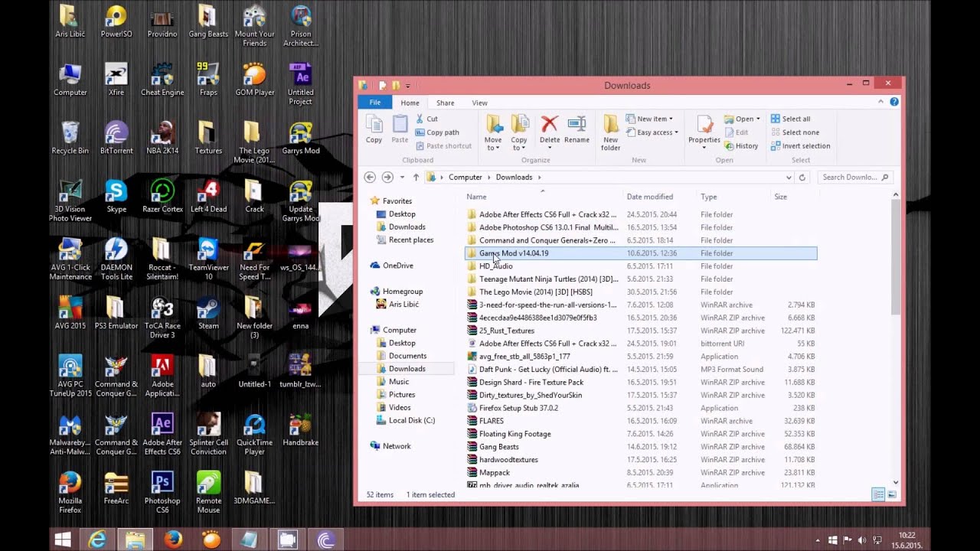Expand the Open button dropdown arrow
This screenshot has width=980, height=551.
tap(758, 119)
